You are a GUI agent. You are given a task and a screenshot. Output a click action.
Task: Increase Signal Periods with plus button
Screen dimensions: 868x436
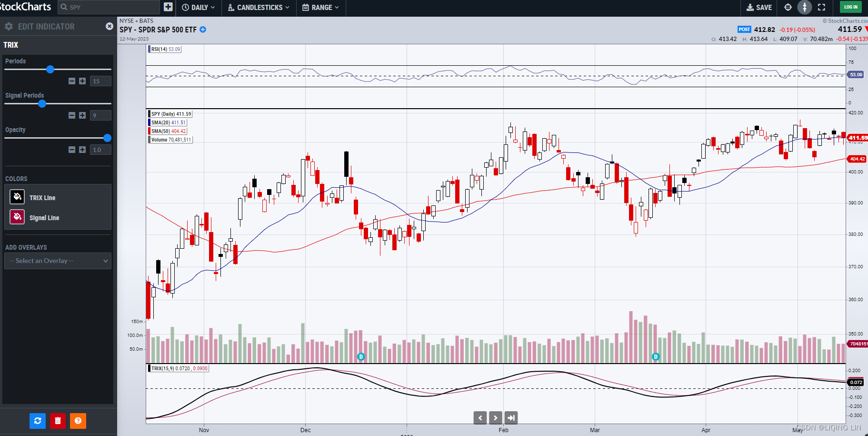click(82, 115)
